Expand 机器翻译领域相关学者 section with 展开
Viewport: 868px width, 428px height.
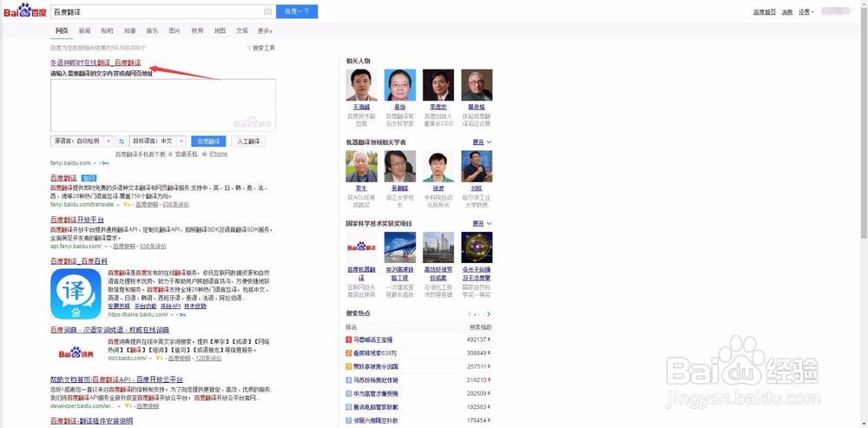482,142
